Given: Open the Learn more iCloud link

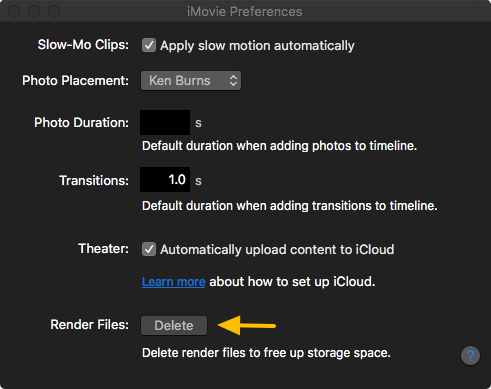Looking at the screenshot, I should [x=174, y=282].
